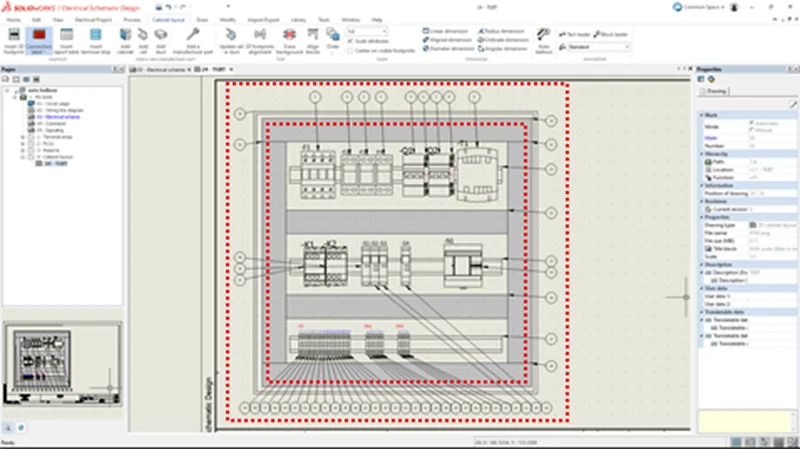Click Add a manufacturer part icon
The width and height of the screenshot is (800, 449).
(193, 36)
